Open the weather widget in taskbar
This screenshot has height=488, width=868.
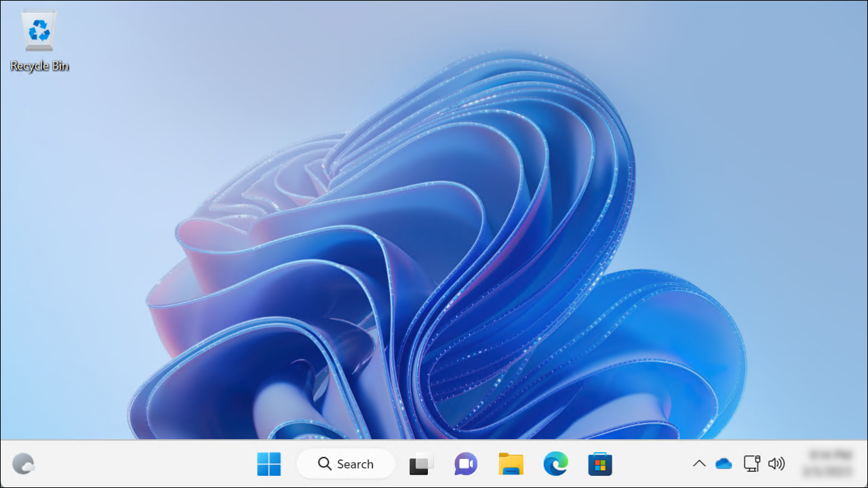tap(24, 464)
